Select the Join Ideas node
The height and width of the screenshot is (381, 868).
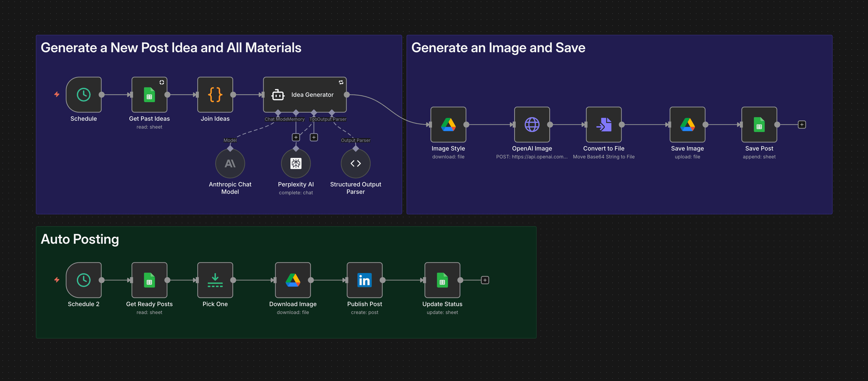click(x=215, y=95)
